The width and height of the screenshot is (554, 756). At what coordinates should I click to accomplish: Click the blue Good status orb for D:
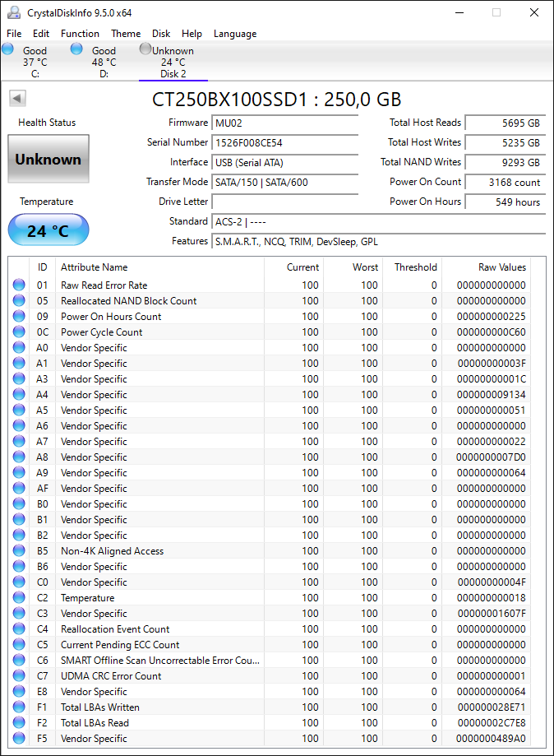[x=76, y=49]
